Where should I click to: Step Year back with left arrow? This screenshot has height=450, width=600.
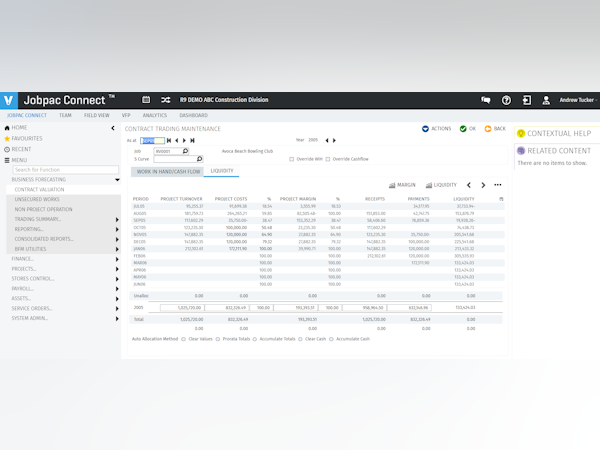pos(327,140)
